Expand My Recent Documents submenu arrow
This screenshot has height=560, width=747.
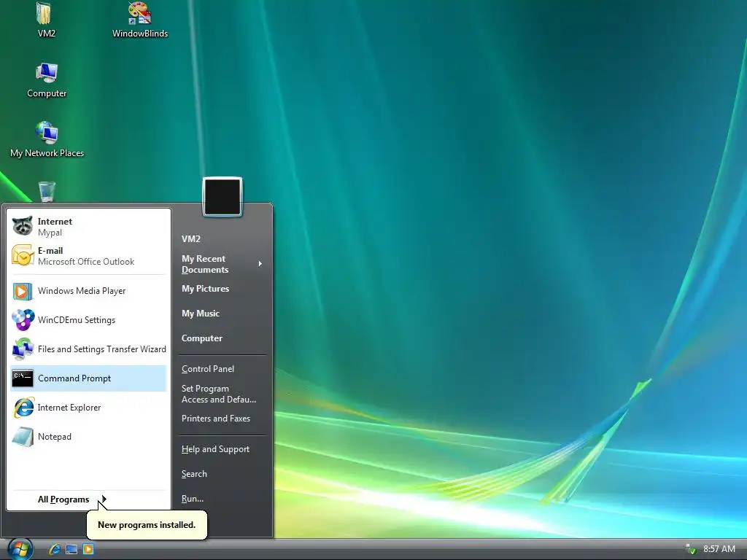point(260,264)
